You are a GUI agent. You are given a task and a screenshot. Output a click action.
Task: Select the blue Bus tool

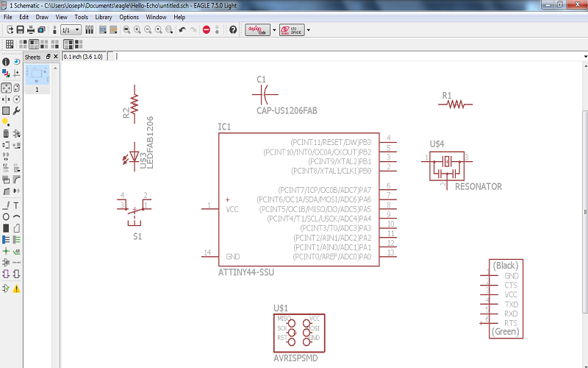[x=6, y=240]
